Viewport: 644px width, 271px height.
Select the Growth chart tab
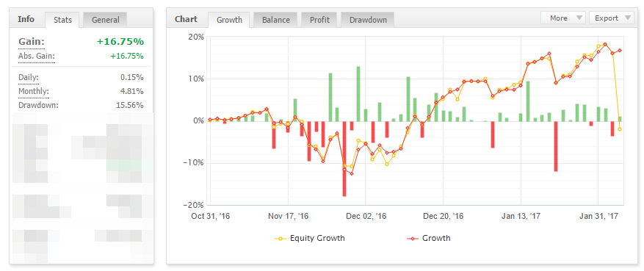click(x=229, y=20)
